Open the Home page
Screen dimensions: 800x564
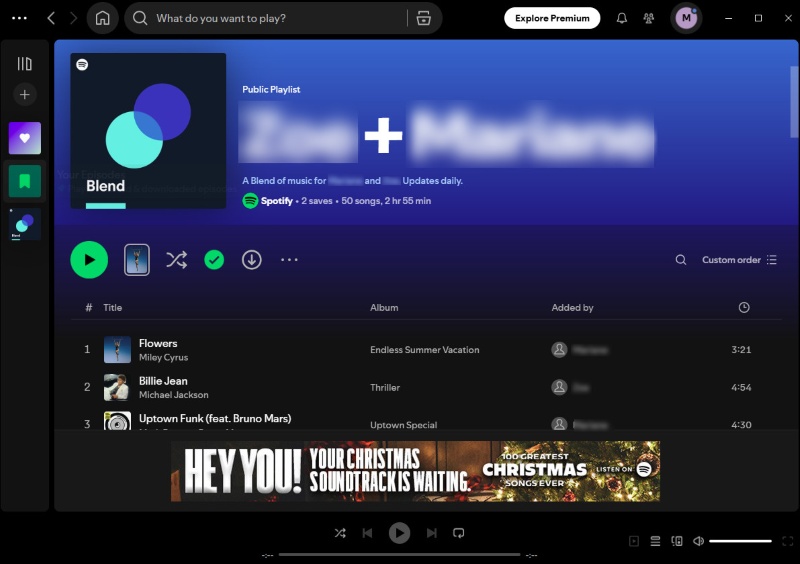103,18
